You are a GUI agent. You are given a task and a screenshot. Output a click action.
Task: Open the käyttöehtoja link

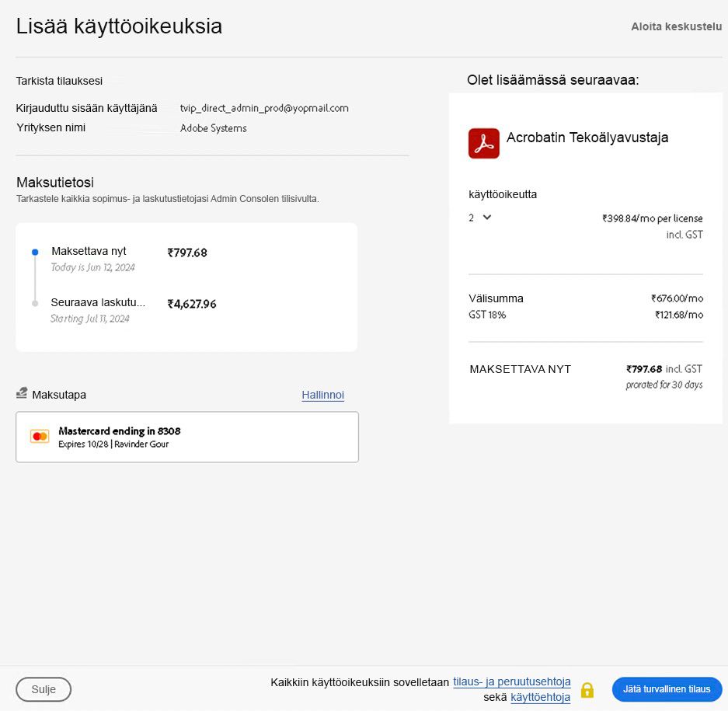(x=541, y=697)
